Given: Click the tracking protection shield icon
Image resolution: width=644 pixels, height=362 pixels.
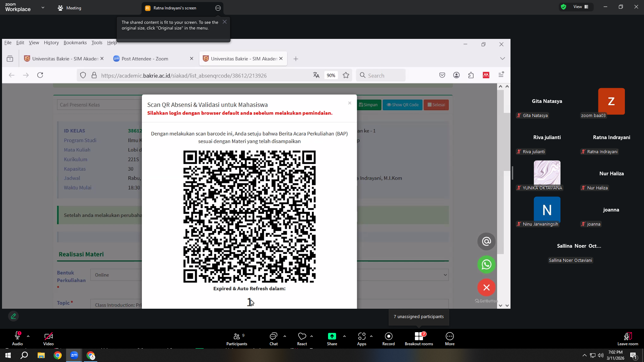Looking at the screenshot, I should coord(83,75).
